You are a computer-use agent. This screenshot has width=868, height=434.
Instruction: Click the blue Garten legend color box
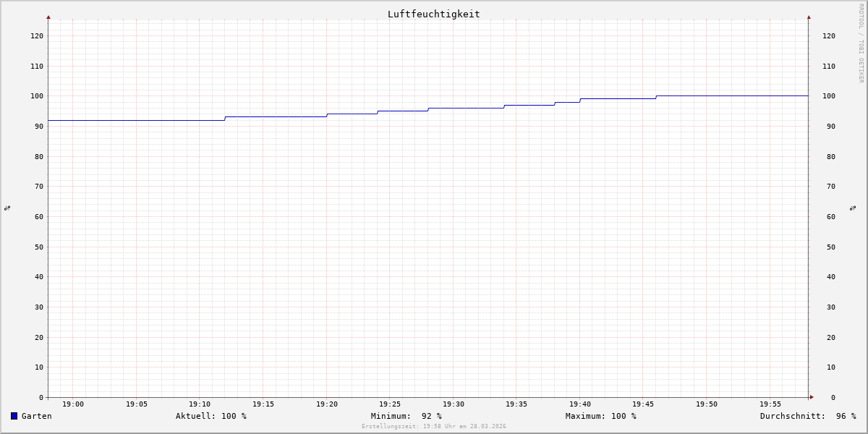click(14, 416)
